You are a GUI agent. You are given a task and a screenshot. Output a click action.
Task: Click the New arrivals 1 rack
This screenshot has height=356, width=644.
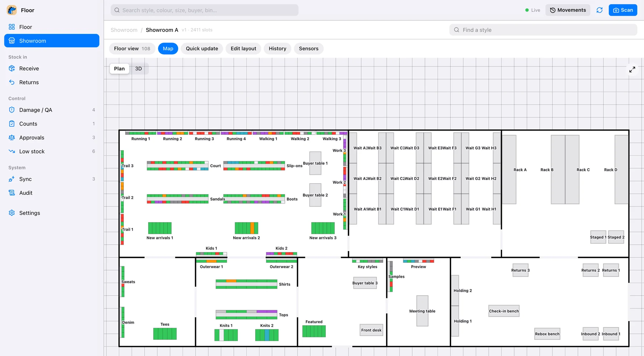coord(160,228)
